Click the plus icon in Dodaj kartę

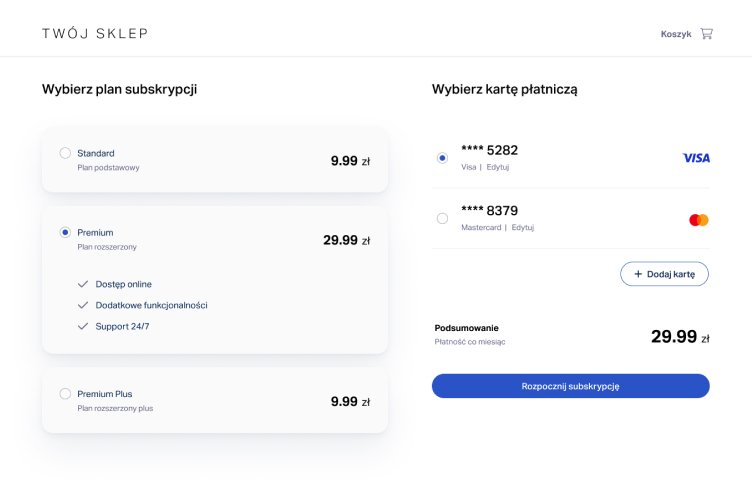[x=638, y=274]
